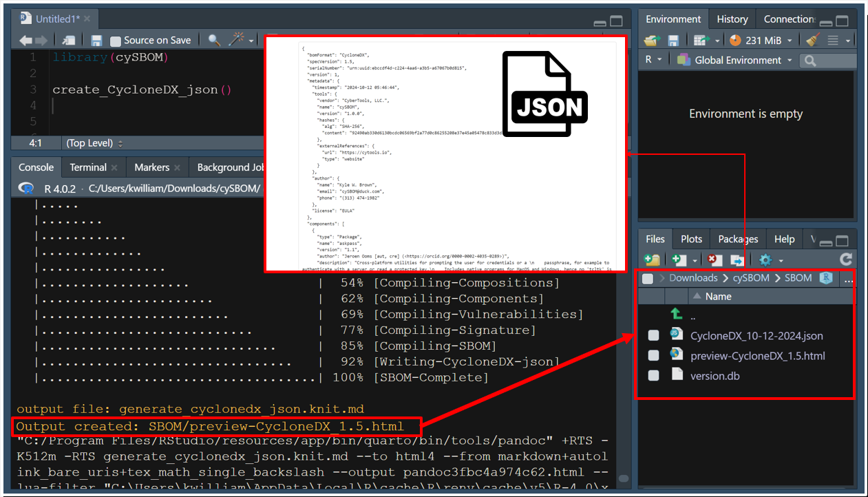Open the Help tab

(x=784, y=239)
